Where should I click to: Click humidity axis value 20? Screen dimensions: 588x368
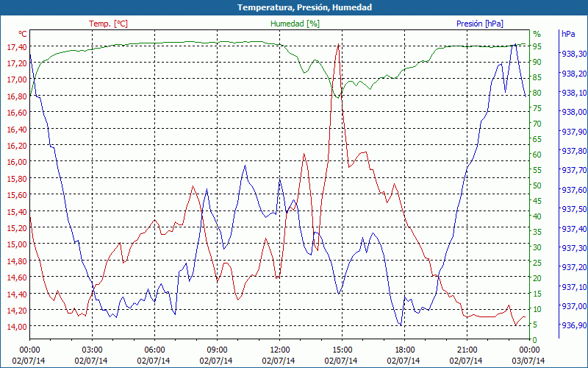537,278
